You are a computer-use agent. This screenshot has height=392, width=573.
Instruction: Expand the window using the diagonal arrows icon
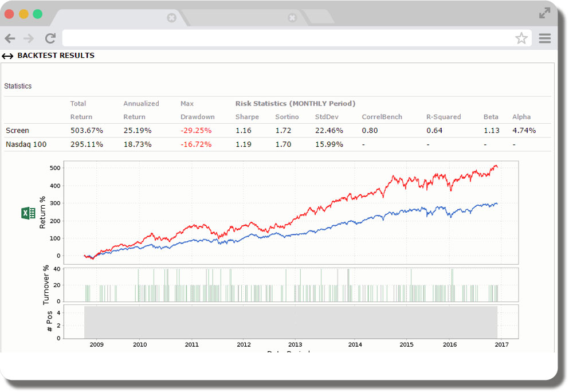tap(544, 13)
